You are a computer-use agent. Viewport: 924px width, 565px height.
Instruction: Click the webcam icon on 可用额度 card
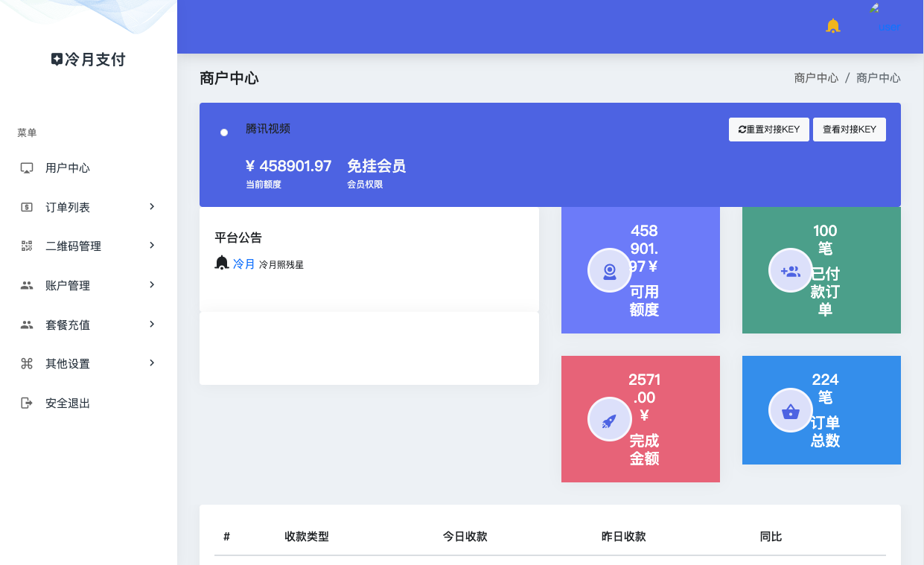[x=610, y=270]
